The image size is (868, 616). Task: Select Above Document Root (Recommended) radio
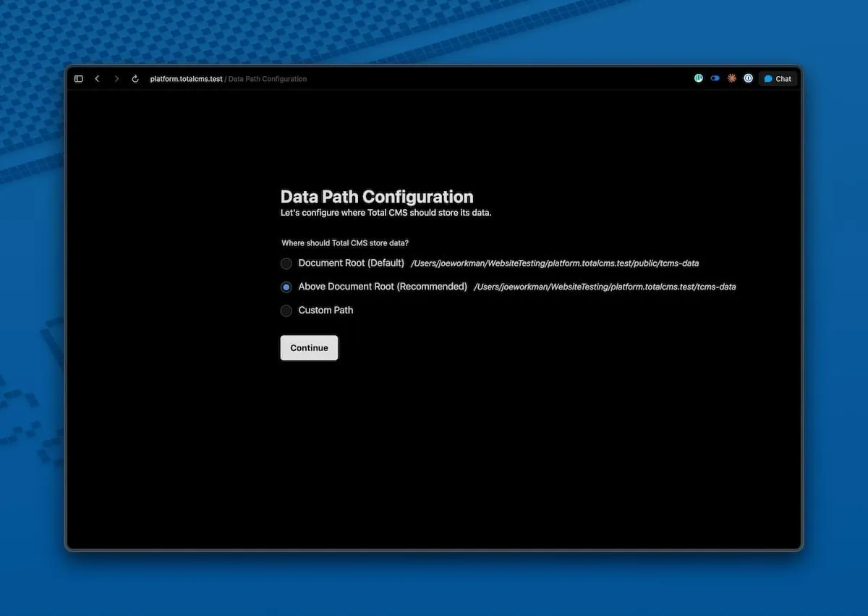286,287
